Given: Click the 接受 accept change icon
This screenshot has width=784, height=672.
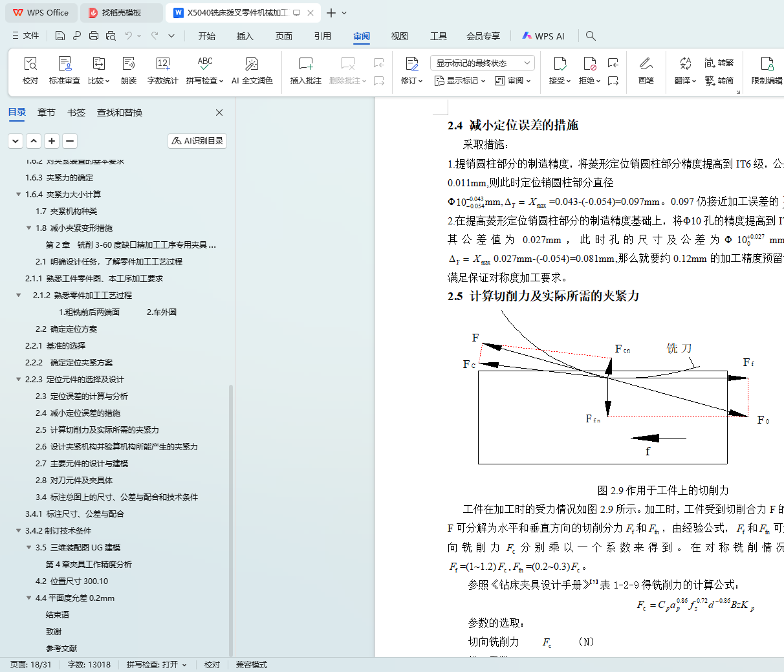Looking at the screenshot, I should (x=560, y=63).
